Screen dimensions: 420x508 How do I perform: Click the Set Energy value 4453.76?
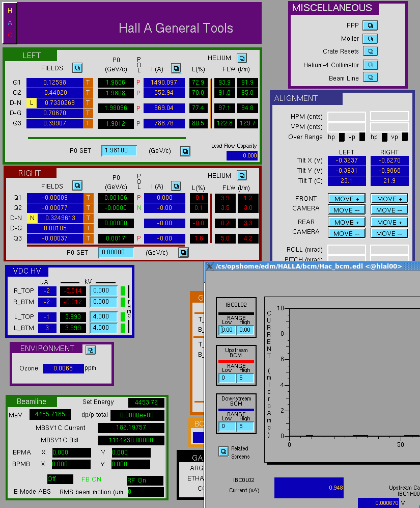click(x=147, y=403)
